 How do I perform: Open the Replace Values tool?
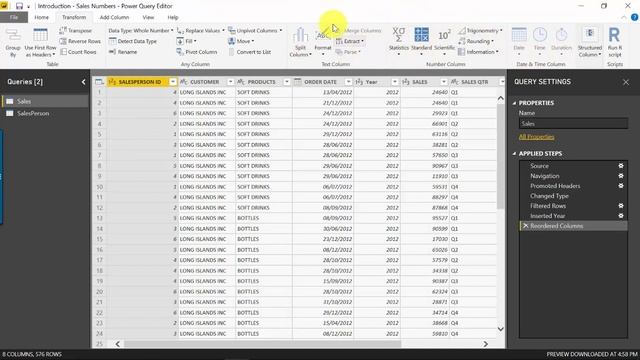201,31
